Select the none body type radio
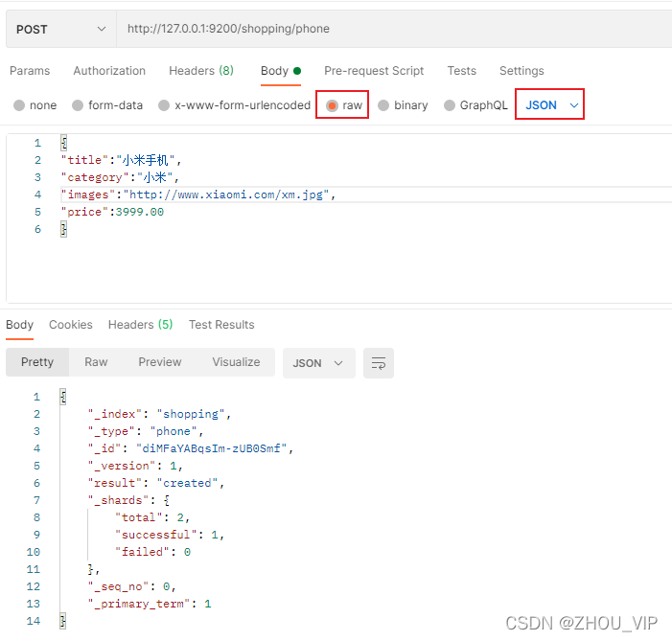 point(19,105)
